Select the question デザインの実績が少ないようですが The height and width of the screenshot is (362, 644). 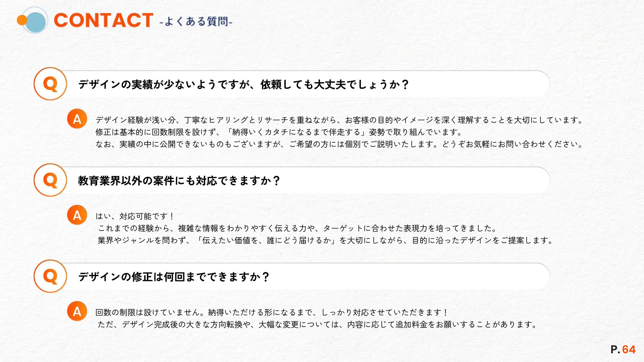coord(243,84)
